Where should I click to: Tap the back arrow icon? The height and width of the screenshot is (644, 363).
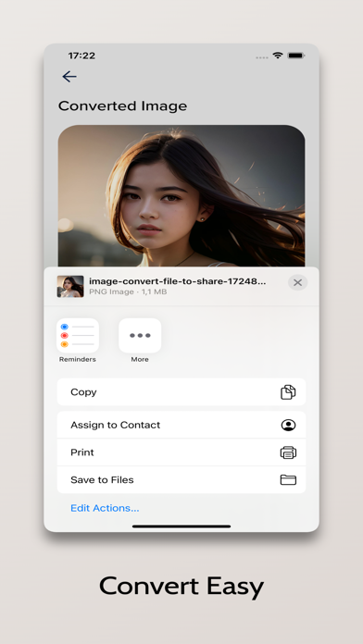[69, 77]
